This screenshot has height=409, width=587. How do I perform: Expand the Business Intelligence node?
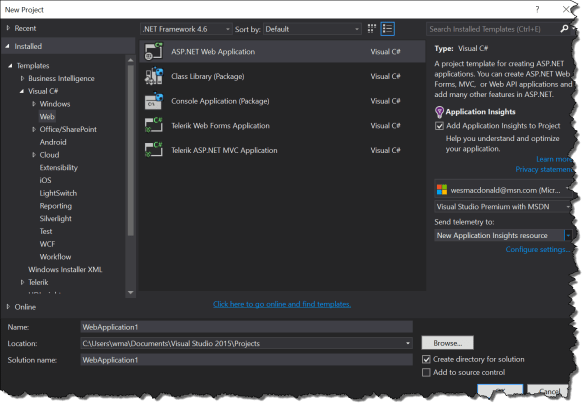[22, 78]
